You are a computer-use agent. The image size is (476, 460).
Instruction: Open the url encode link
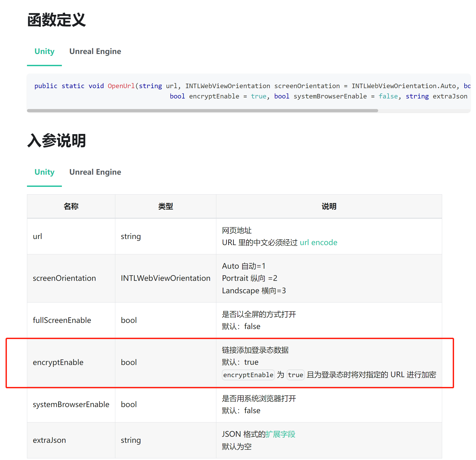[x=318, y=242]
